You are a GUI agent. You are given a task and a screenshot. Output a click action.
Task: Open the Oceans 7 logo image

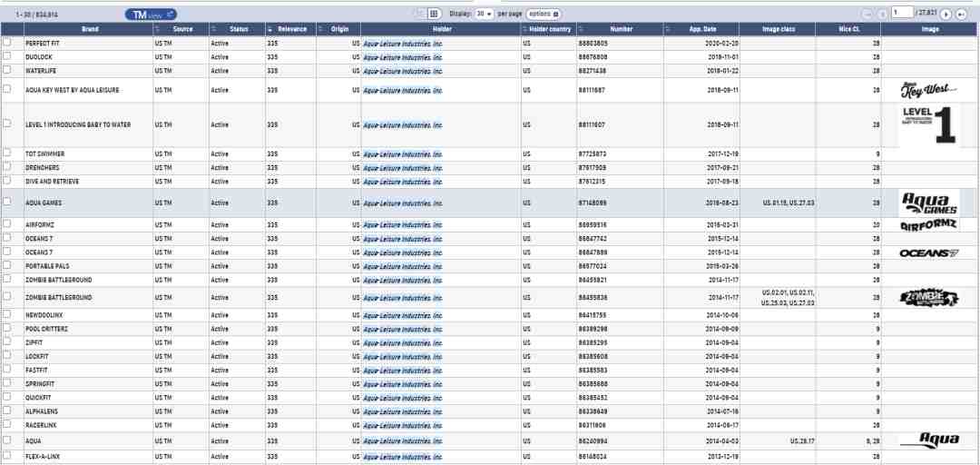tap(929, 252)
